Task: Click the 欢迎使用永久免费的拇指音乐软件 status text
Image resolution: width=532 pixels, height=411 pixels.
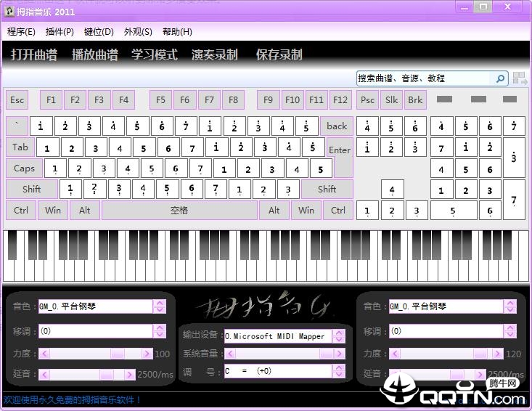Action: pyautogui.click(x=73, y=400)
